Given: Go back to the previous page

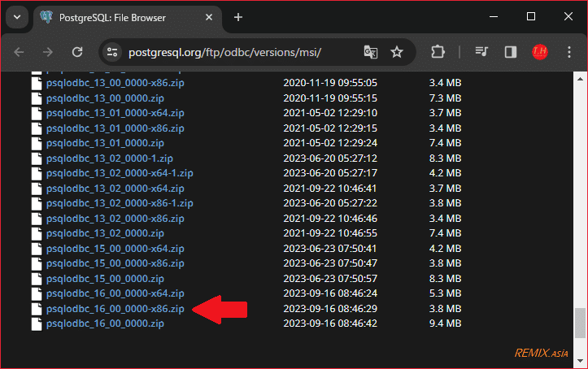Looking at the screenshot, I should coord(19,52).
